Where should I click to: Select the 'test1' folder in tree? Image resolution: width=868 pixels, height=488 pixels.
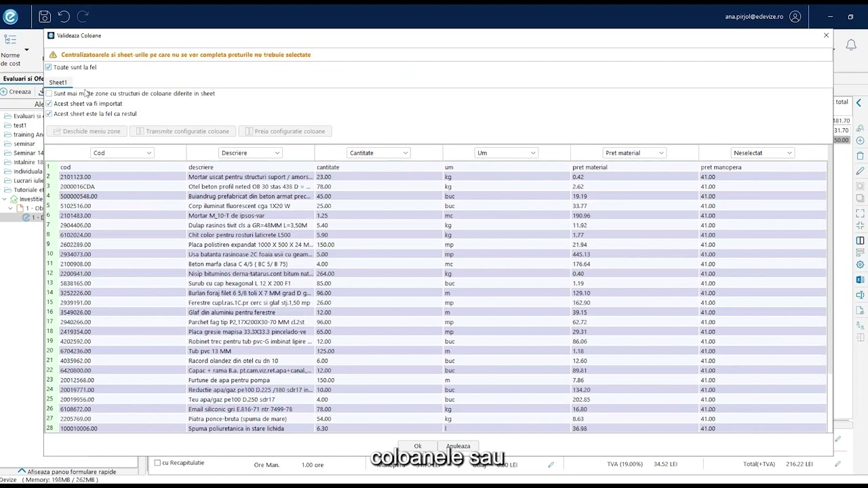pyautogui.click(x=20, y=125)
